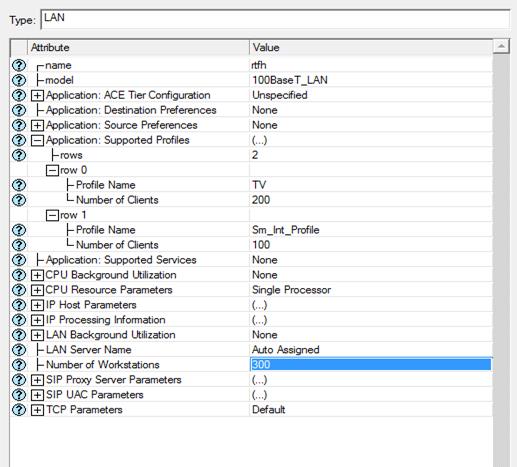This screenshot has height=467, width=517.
Task: Open help icon for TCP Parameters
Action: [19, 410]
